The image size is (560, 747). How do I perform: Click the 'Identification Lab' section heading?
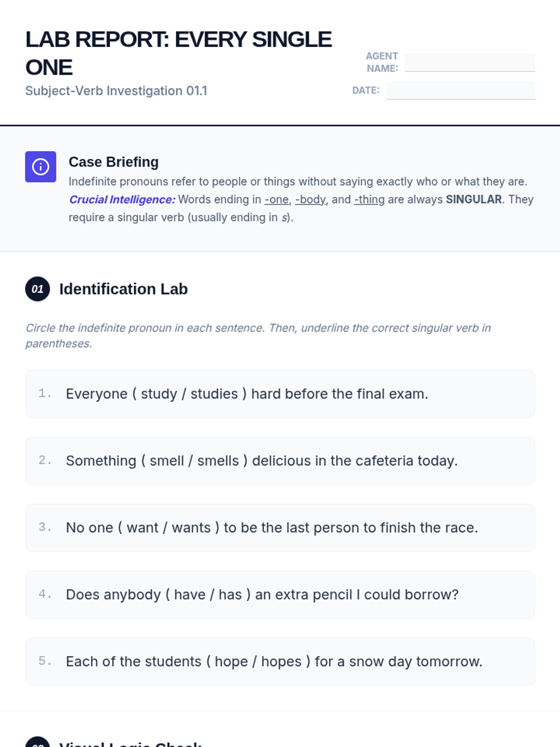pyautogui.click(x=123, y=289)
